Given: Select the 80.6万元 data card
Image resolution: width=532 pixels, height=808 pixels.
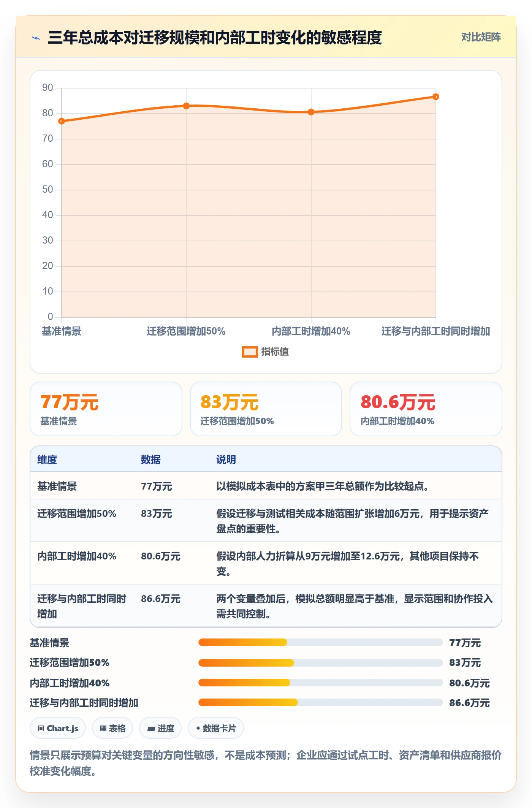Looking at the screenshot, I should pyautogui.click(x=426, y=409).
